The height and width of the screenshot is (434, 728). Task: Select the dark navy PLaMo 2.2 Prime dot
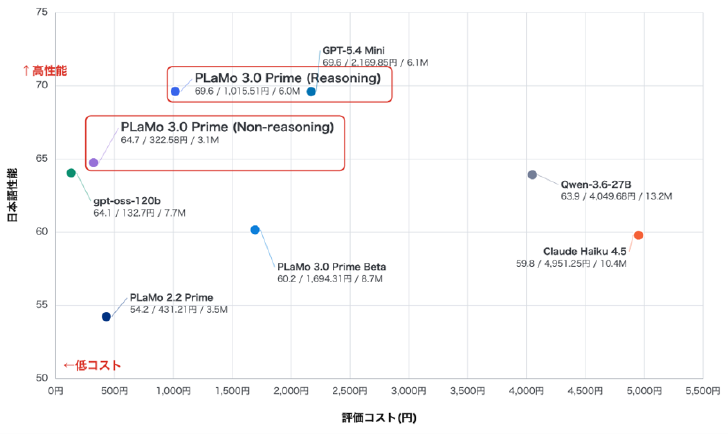(x=106, y=317)
